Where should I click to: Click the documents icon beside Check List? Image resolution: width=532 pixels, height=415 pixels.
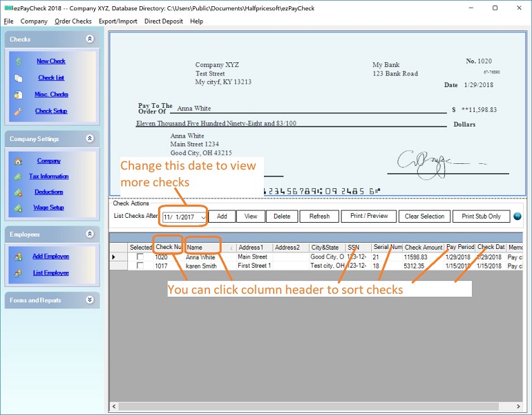click(x=19, y=78)
